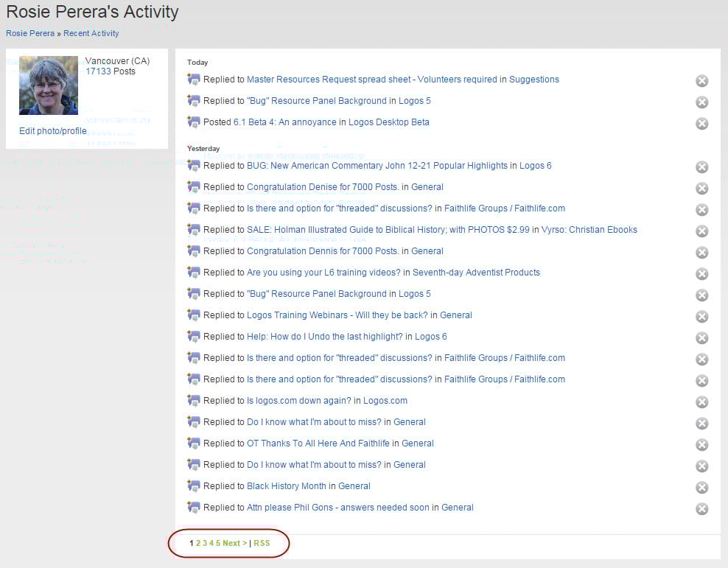Open Master Resources Request spread sheet thread
Image resolution: width=728 pixels, height=568 pixels.
(x=372, y=80)
